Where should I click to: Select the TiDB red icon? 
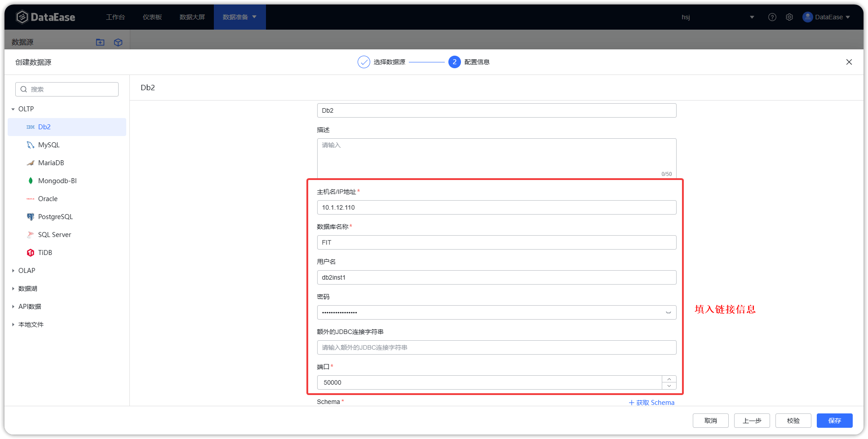(30, 253)
